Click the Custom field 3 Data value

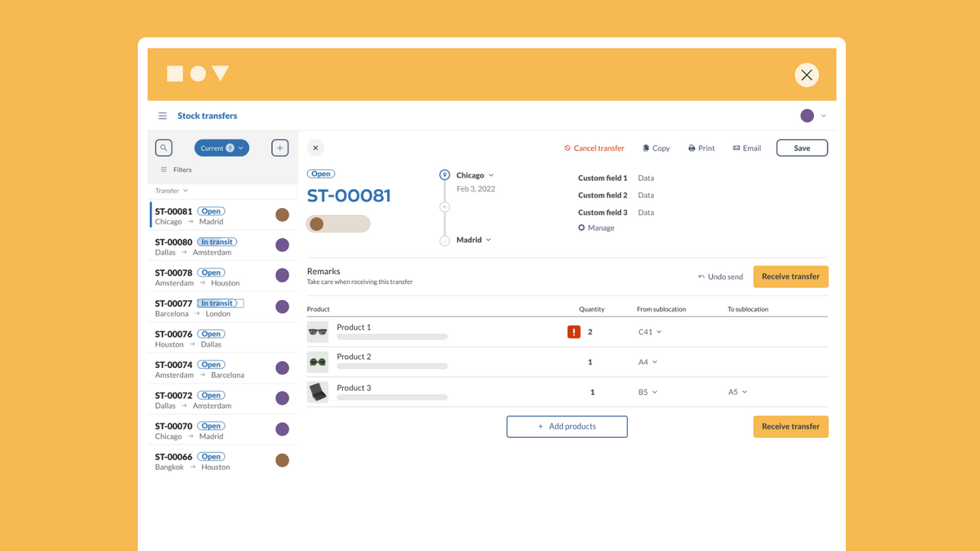tap(646, 213)
